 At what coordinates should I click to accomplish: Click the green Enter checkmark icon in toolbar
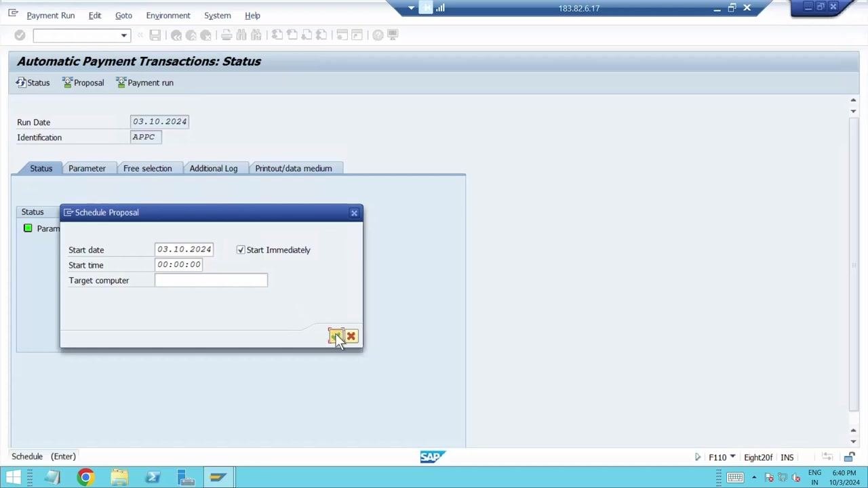(x=20, y=35)
